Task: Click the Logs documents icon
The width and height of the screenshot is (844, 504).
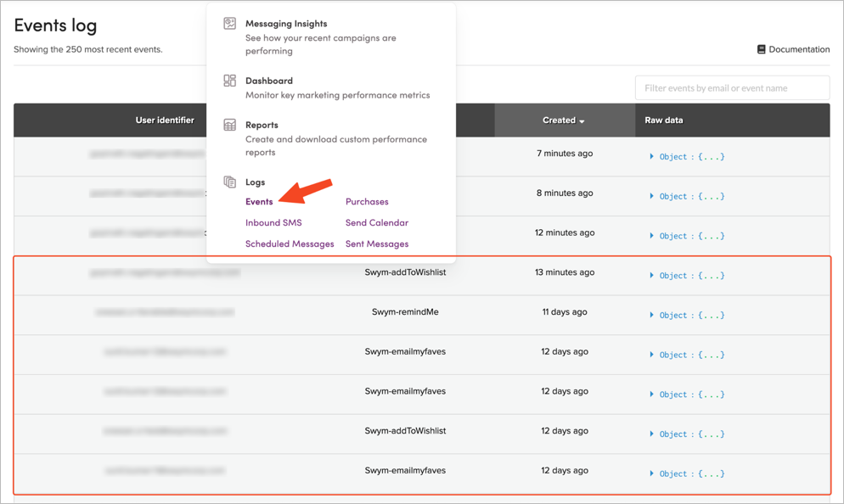Action: [230, 182]
